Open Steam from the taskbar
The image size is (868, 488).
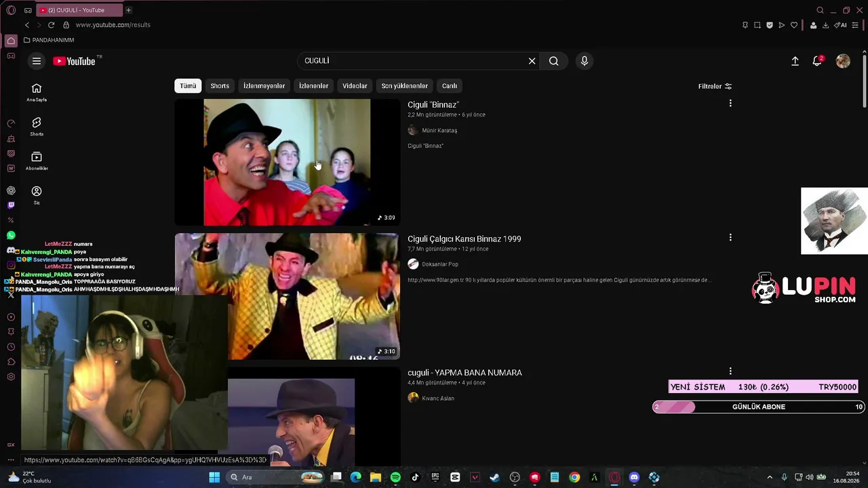pyautogui.click(x=494, y=477)
